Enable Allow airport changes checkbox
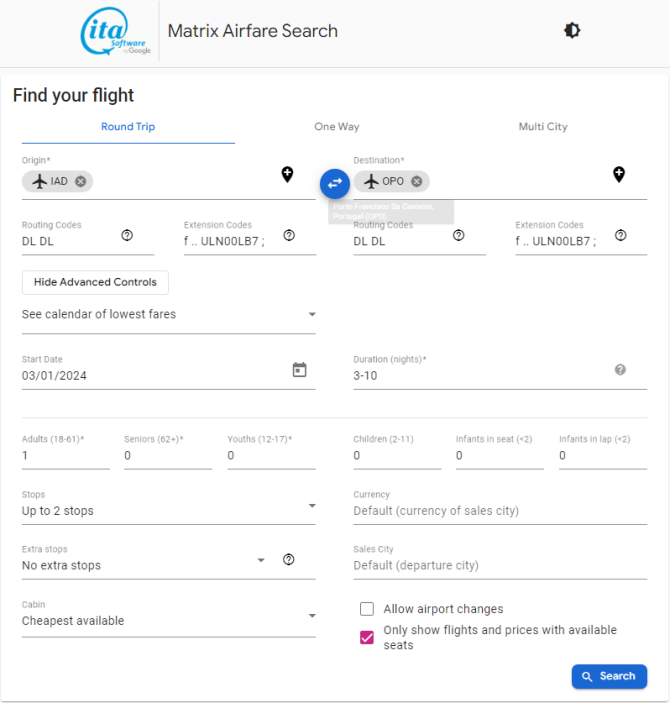Image resolution: width=670 pixels, height=703 pixels. click(x=367, y=609)
